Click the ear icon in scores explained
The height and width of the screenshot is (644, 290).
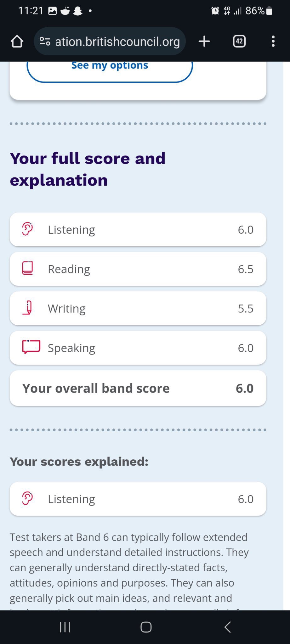click(x=27, y=498)
